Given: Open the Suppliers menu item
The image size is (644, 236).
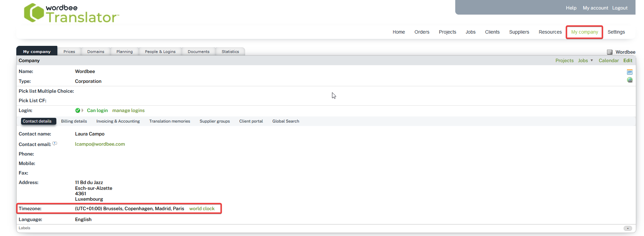Looking at the screenshot, I should coord(519,32).
